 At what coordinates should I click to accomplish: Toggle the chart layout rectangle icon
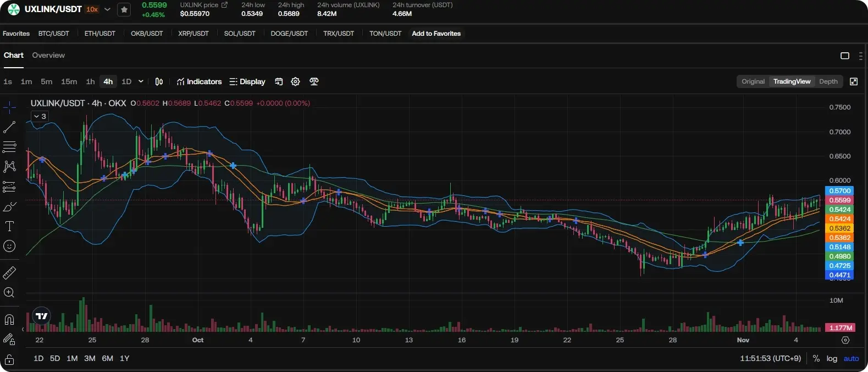pyautogui.click(x=845, y=56)
